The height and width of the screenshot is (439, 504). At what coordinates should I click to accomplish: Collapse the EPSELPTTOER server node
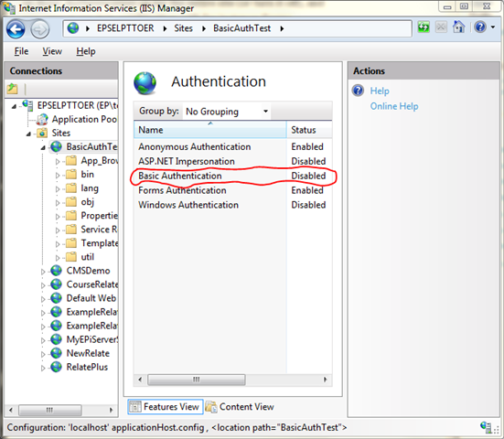pyautogui.click(x=14, y=106)
